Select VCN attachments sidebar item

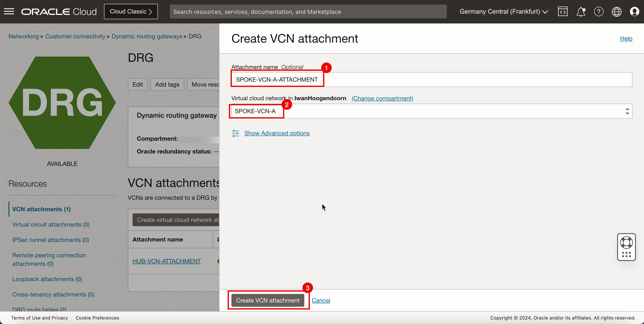42,209
